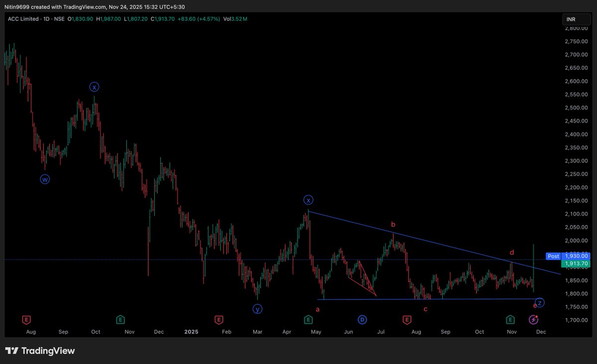Click the INR currency button
Screen dimensions: 597x364
tap(576, 19)
